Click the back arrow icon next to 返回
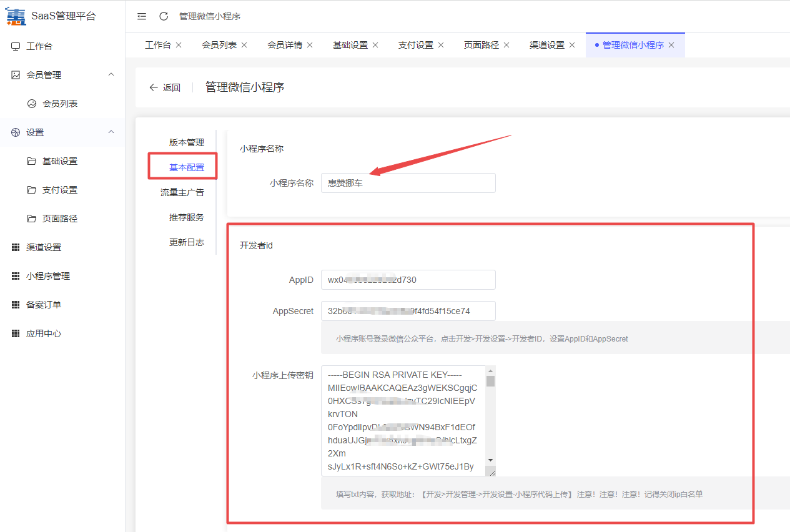Viewport: 790px width, 532px height. [x=154, y=87]
